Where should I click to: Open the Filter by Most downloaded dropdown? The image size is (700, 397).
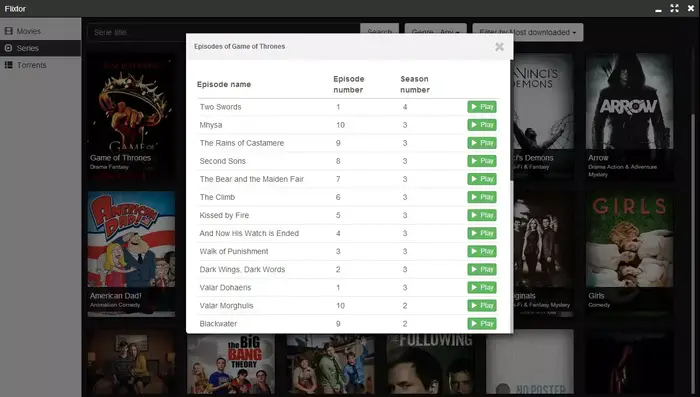pos(528,32)
